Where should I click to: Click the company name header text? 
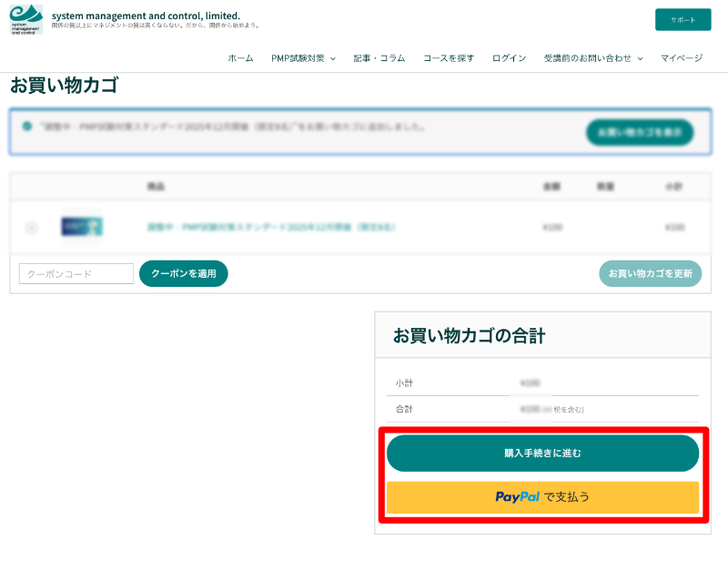[146, 15]
